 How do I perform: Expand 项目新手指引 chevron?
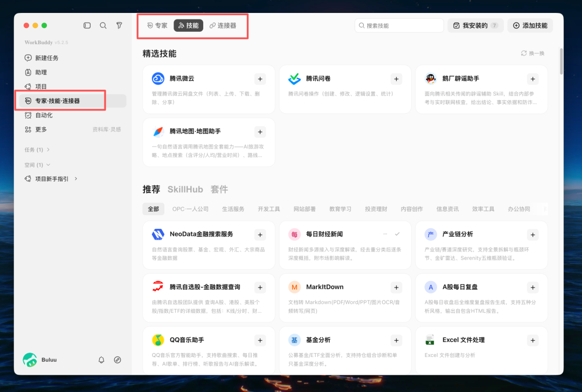76,179
